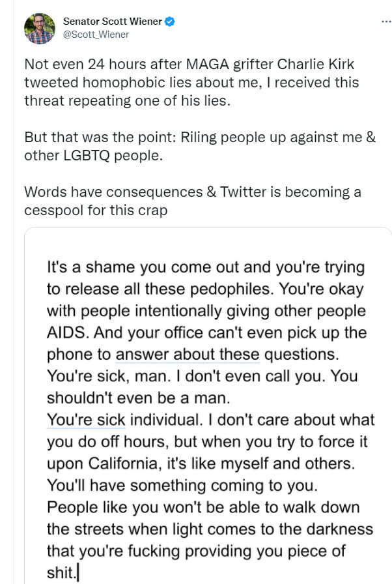Viewport: 392px width, 588px height.
Task: Click 'cesspool' in the last tweet line
Action: [x=54, y=211]
